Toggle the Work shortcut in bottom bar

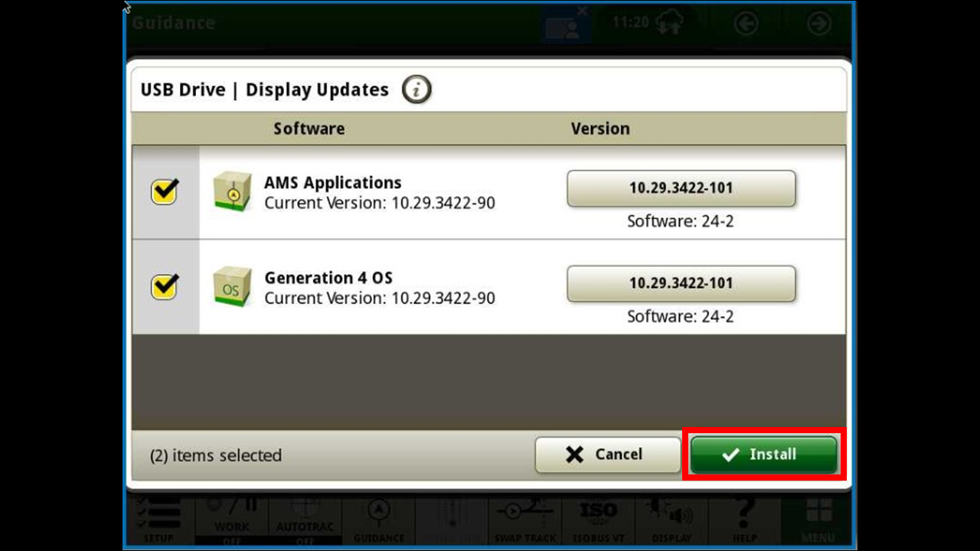click(232, 521)
